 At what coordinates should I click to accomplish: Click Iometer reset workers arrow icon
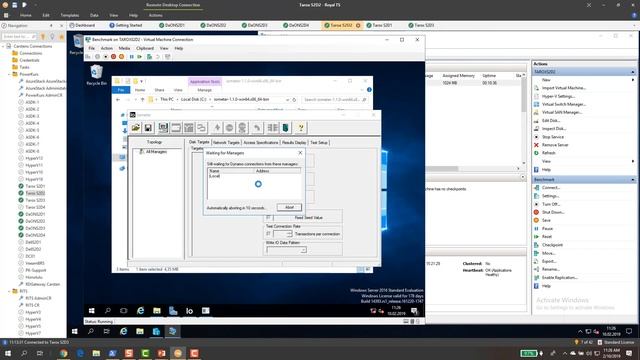tap(257, 128)
